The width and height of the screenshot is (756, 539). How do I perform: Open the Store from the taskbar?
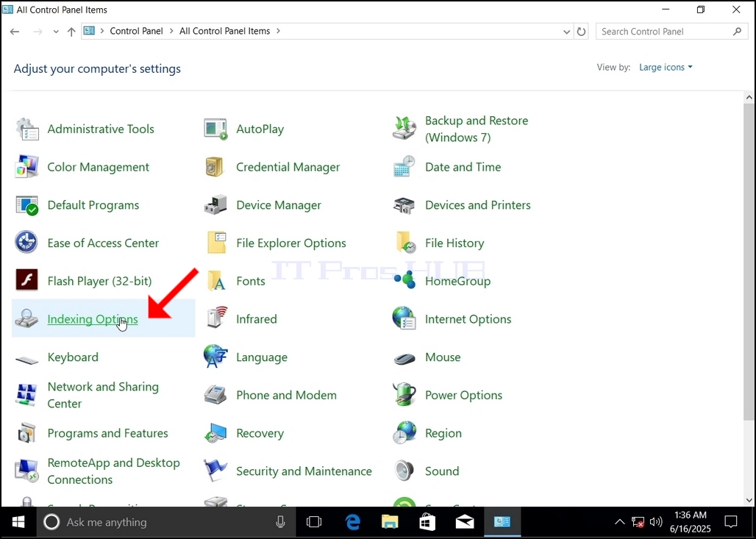click(x=427, y=522)
